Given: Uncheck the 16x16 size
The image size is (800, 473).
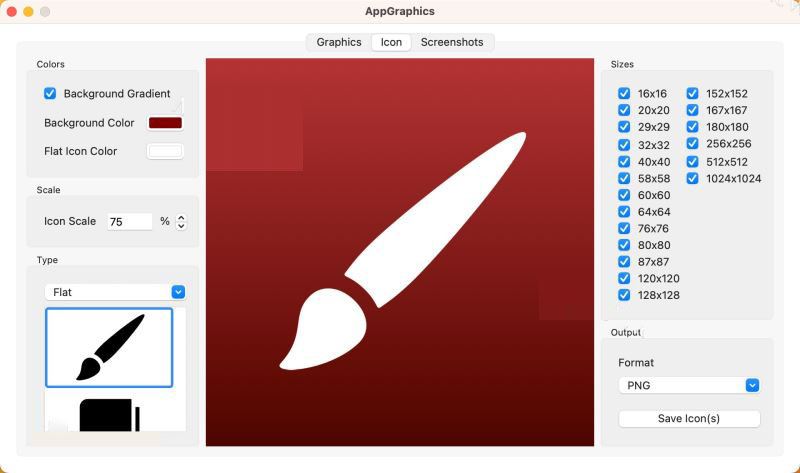Looking at the screenshot, I should click(x=624, y=93).
